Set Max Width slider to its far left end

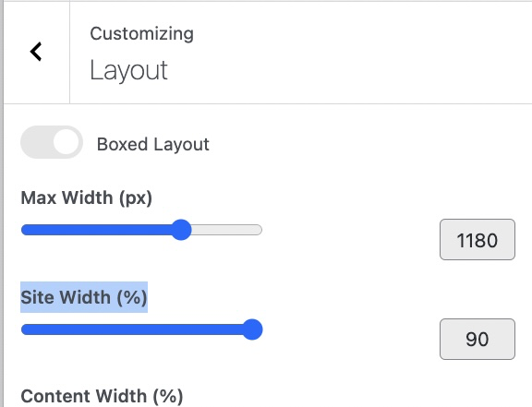(x=23, y=230)
